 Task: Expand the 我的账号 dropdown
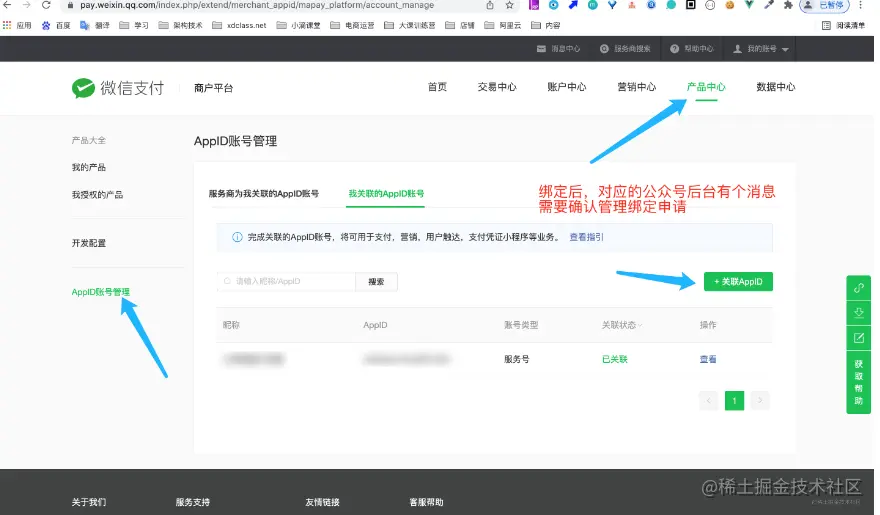point(761,49)
